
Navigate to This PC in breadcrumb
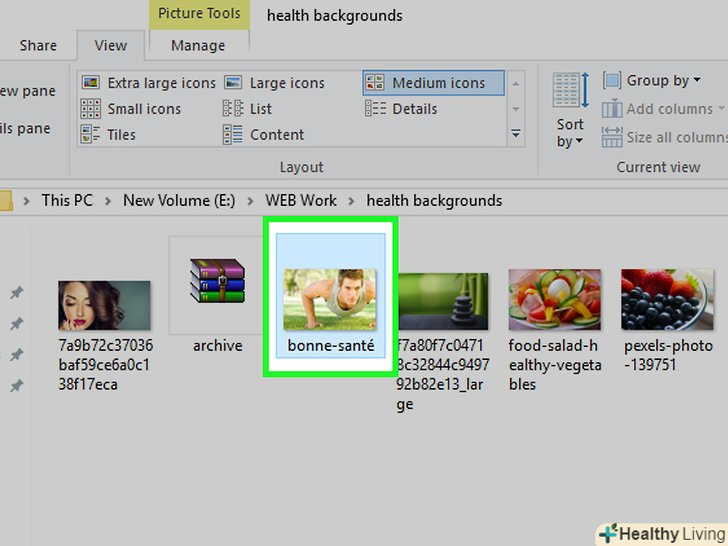tap(67, 201)
